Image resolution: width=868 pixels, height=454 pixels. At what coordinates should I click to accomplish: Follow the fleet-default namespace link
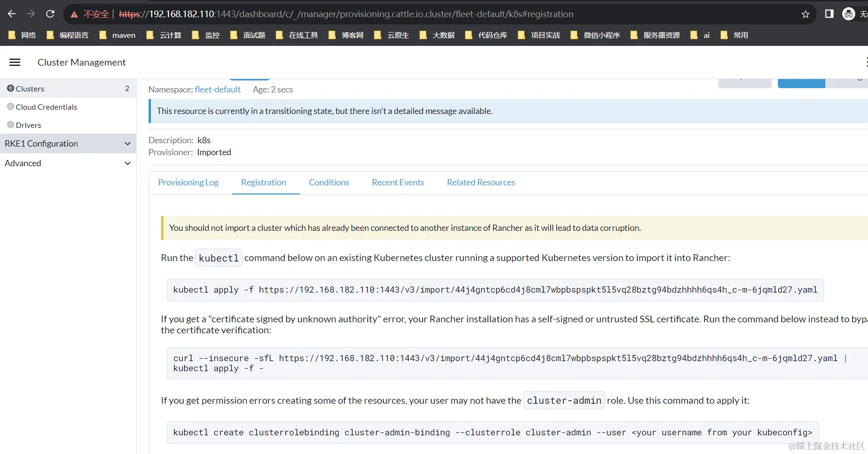[218, 90]
